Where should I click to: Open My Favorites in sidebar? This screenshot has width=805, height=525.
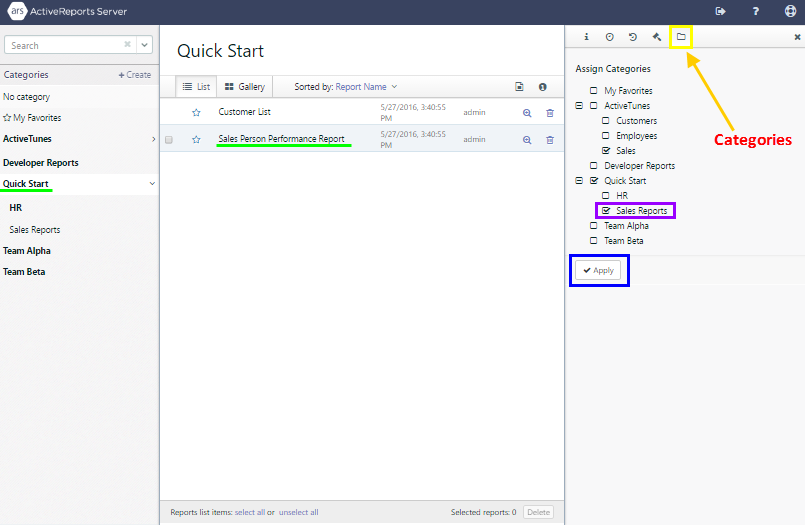click(32, 118)
